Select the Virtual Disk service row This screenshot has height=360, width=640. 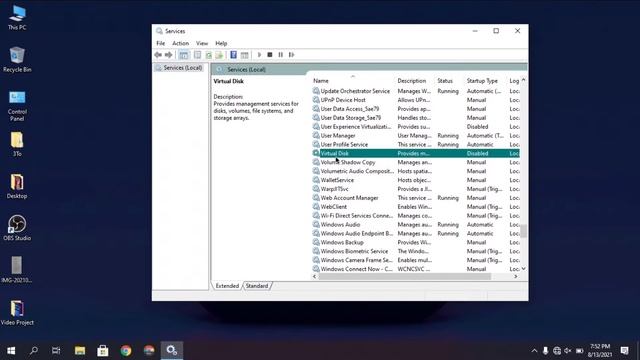(416, 153)
